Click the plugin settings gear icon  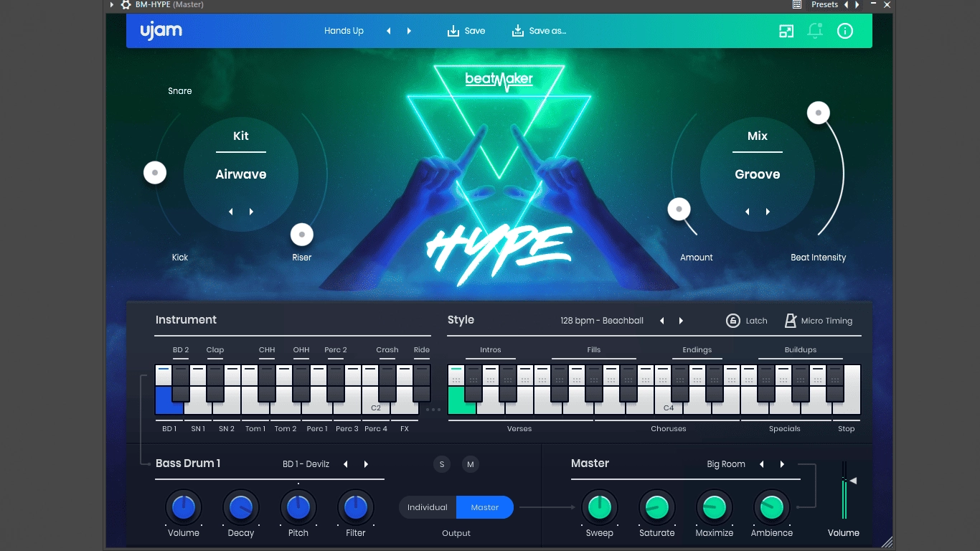click(x=126, y=4)
